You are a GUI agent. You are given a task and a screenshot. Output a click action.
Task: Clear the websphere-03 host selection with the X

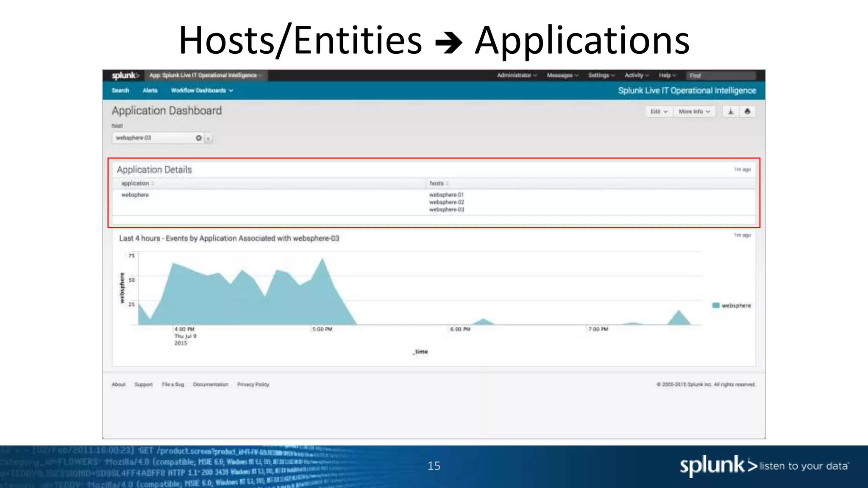coord(198,138)
